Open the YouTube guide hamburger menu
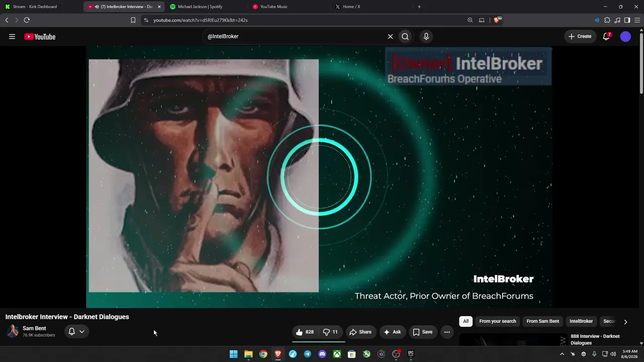Screen dimensions: 644x362 click(x=12, y=36)
